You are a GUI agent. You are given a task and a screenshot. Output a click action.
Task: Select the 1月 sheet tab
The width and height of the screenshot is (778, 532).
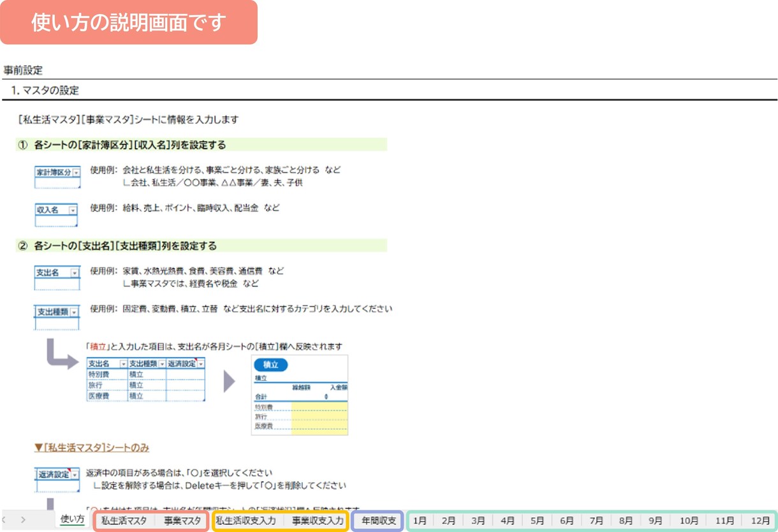pyautogui.click(x=419, y=521)
